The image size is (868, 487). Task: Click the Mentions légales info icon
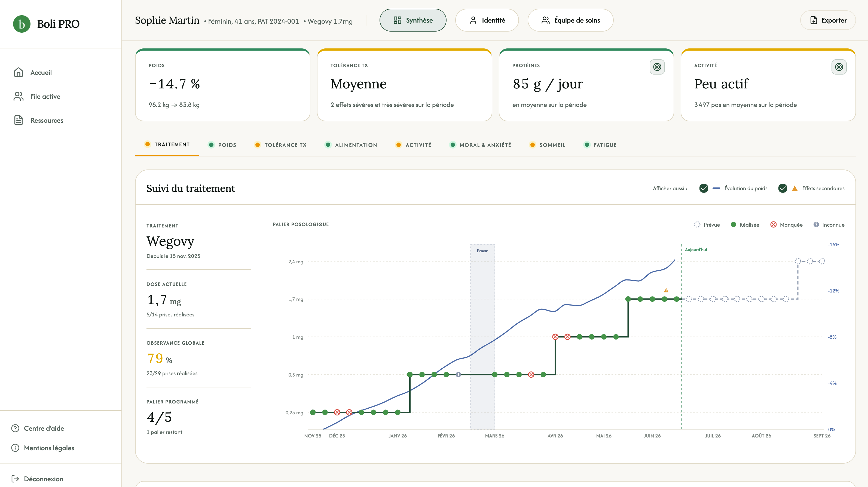click(15, 448)
